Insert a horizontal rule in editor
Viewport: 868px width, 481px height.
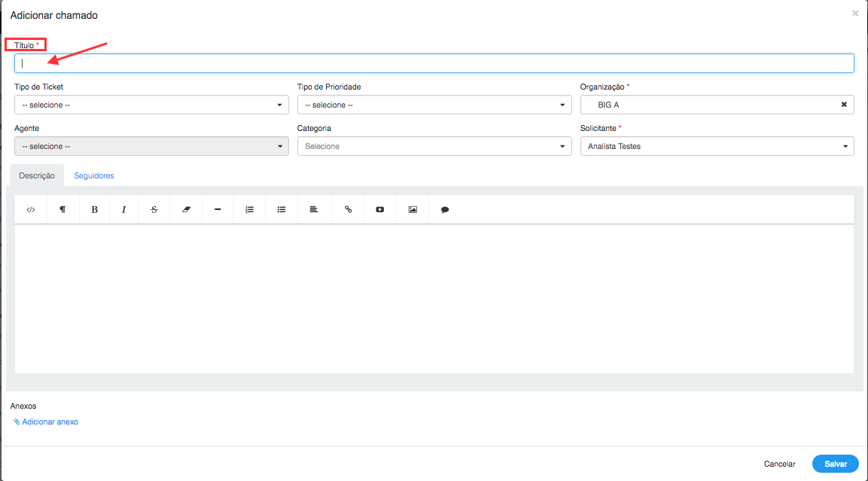coord(218,210)
